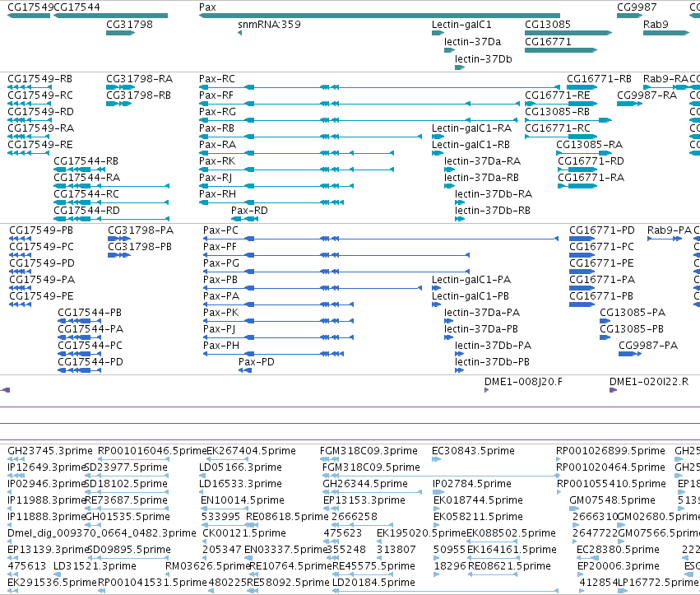Click protein CG31798-PB

140,247
